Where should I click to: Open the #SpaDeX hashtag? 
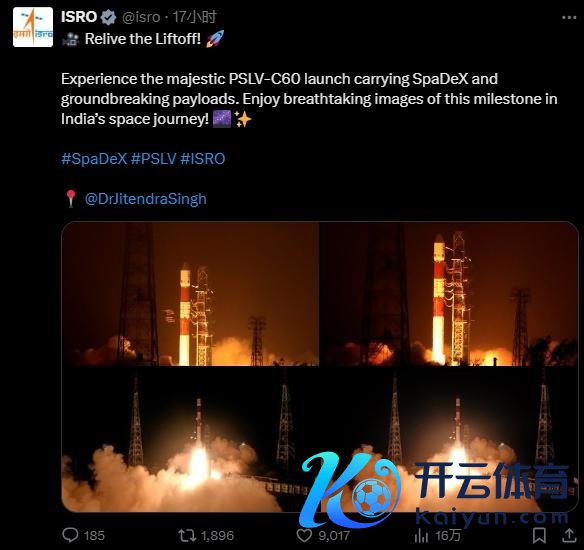pyautogui.click(x=94, y=159)
